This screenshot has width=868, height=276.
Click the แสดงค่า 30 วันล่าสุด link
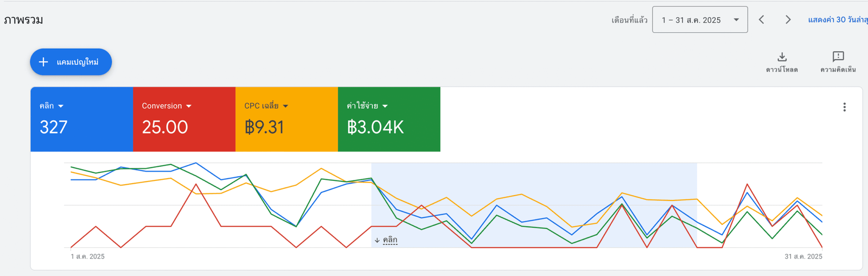tap(837, 20)
